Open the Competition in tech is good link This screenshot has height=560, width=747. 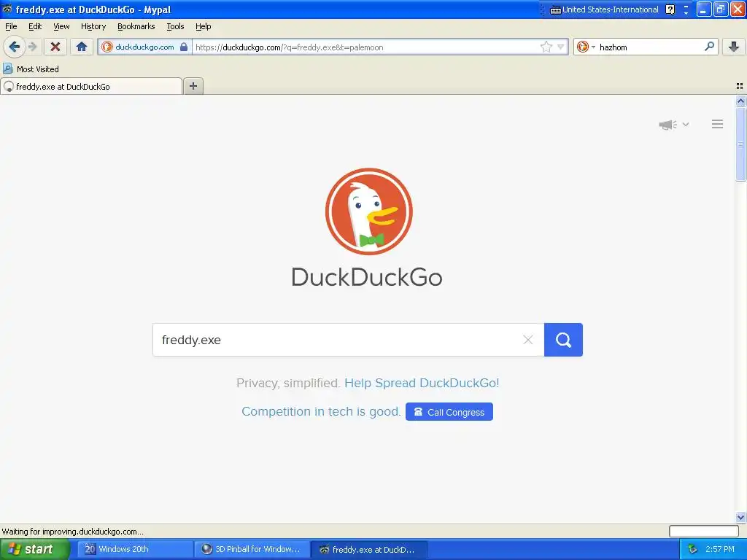321,411
